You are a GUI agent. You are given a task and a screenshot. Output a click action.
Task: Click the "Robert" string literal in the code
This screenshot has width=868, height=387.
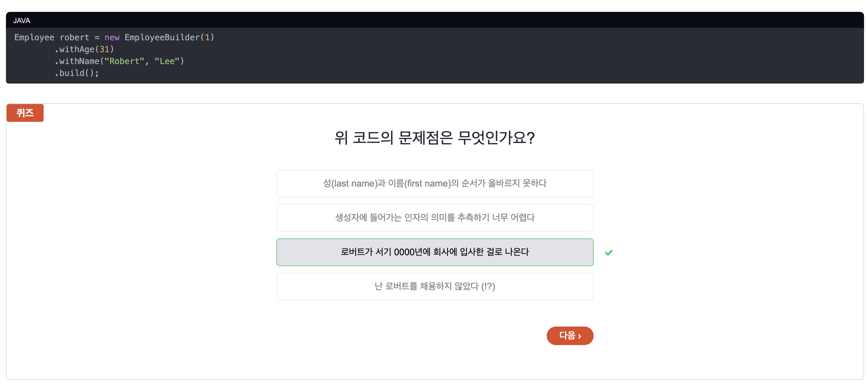(x=124, y=61)
